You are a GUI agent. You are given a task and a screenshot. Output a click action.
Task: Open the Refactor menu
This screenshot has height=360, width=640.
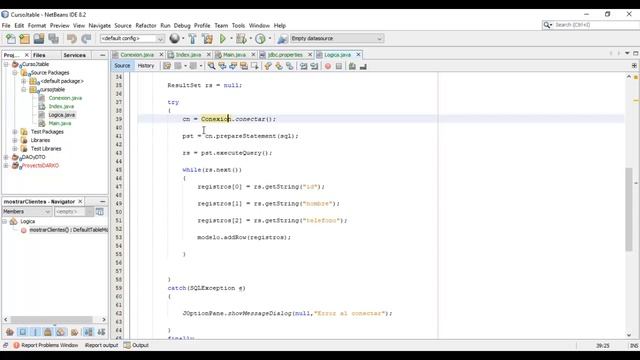tap(146, 25)
